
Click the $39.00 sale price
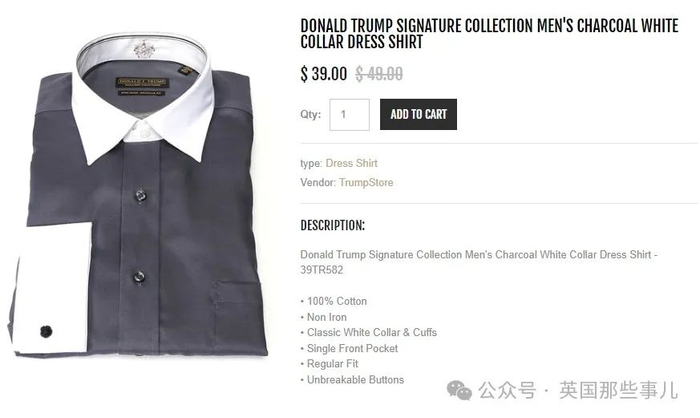click(324, 74)
